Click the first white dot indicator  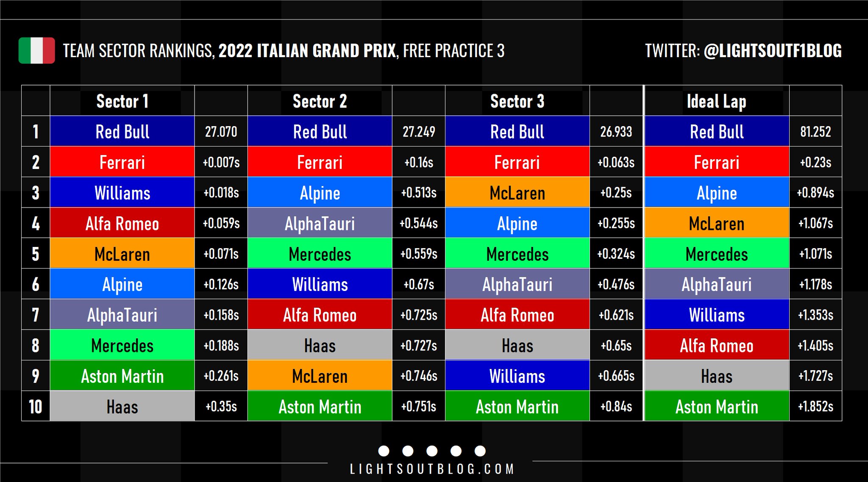(384, 451)
